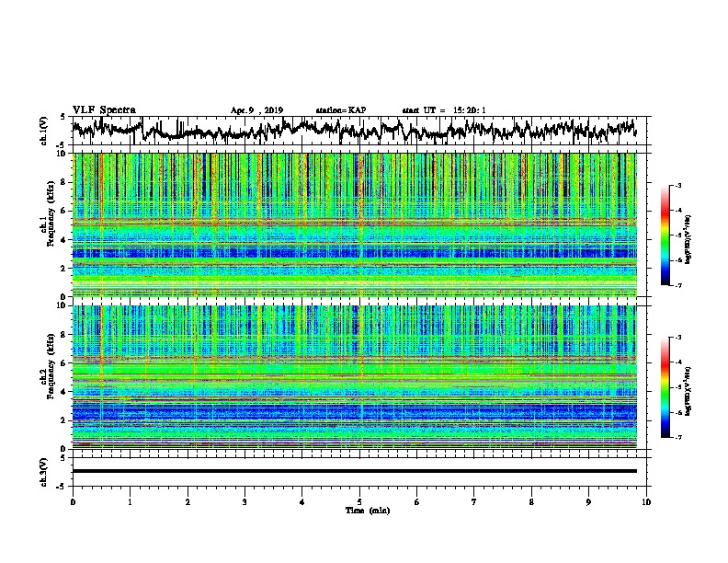
Task: Click the time axis tick label "2"
Action: [x=188, y=502]
